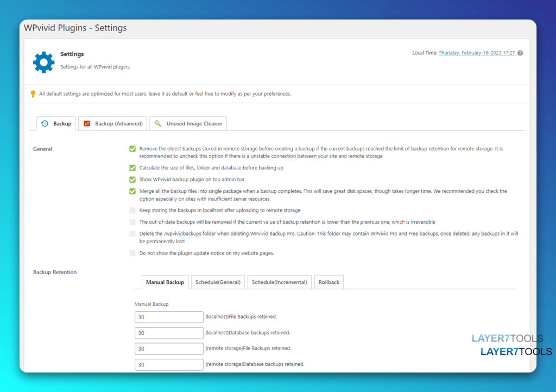
Task: Click the General section label
Action: point(42,149)
